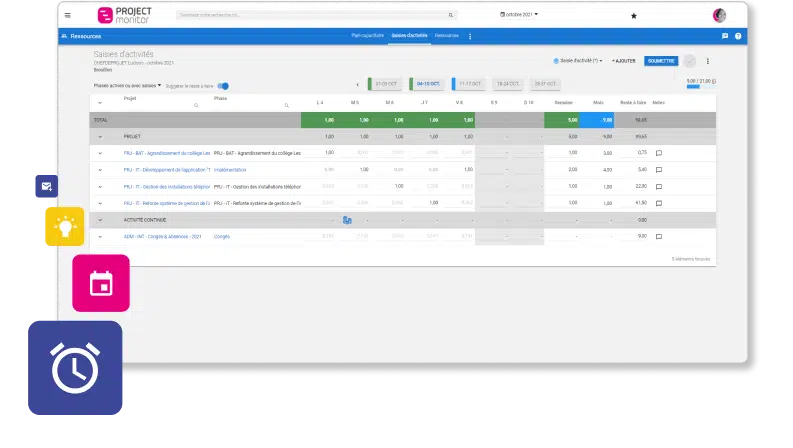793x448 pixels.
Task: Open the user avatar profile menu
Action: [x=719, y=15]
